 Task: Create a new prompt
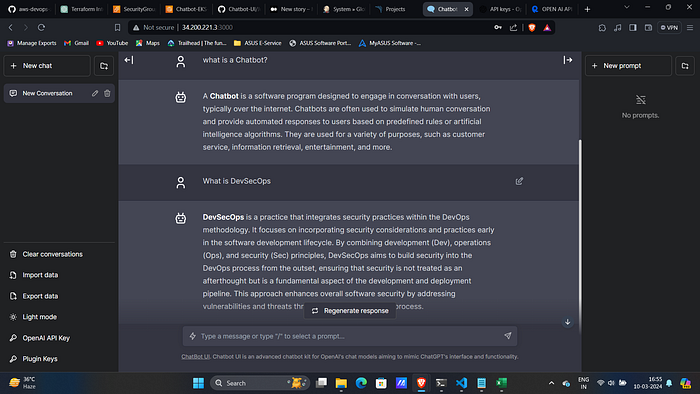tap(628, 66)
